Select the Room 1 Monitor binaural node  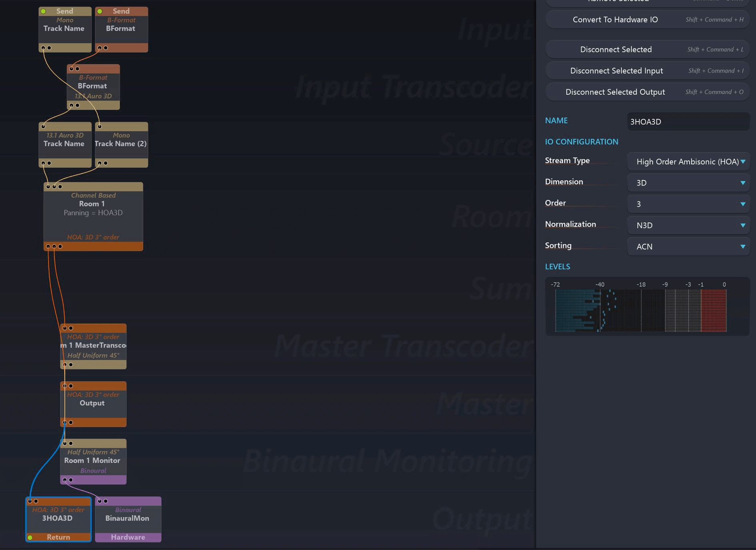[93, 461]
